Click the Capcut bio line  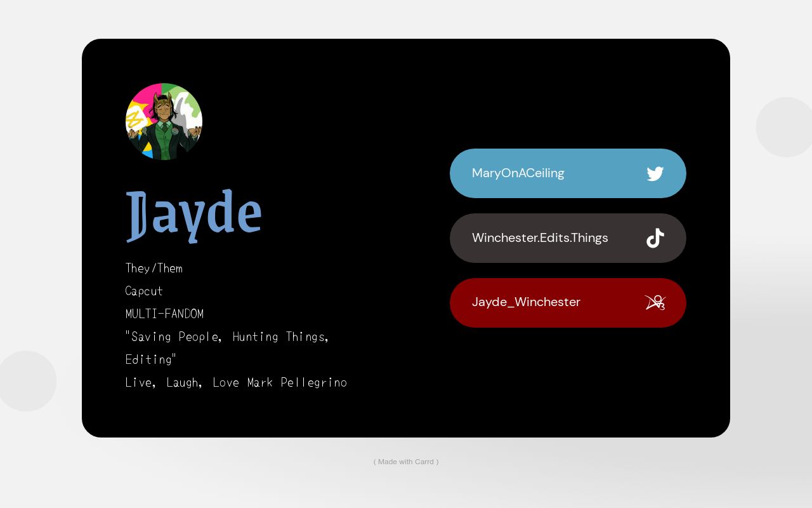pos(143,291)
